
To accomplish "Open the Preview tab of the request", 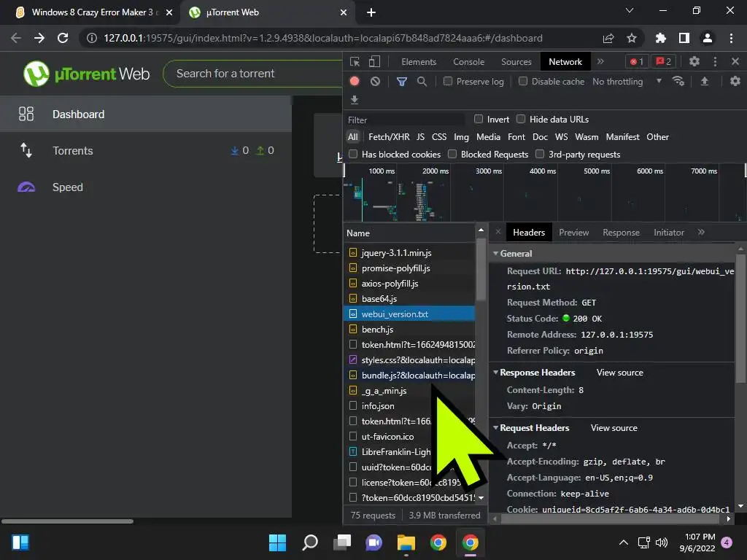I will tap(573, 233).
